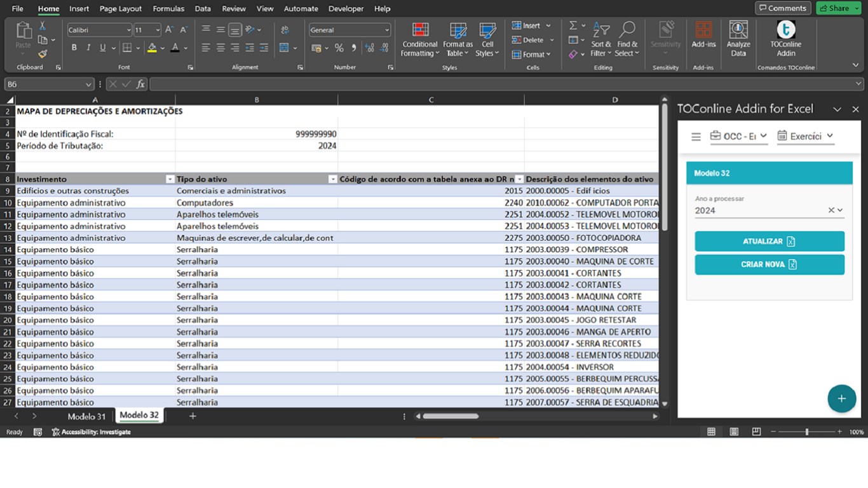Click the AutoSum sigma icon
This screenshot has width=868, height=488.
(573, 25)
